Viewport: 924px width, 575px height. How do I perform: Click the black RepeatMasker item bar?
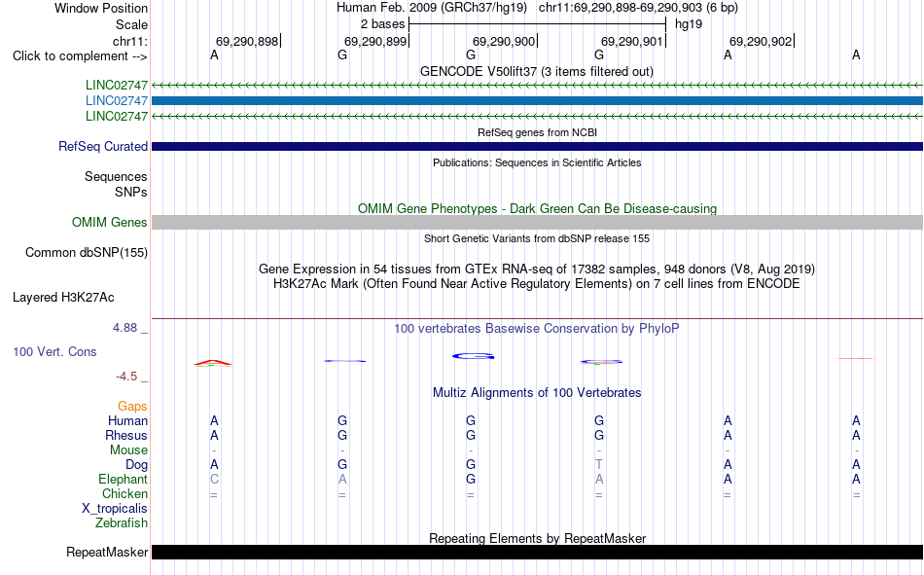[537, 552]
